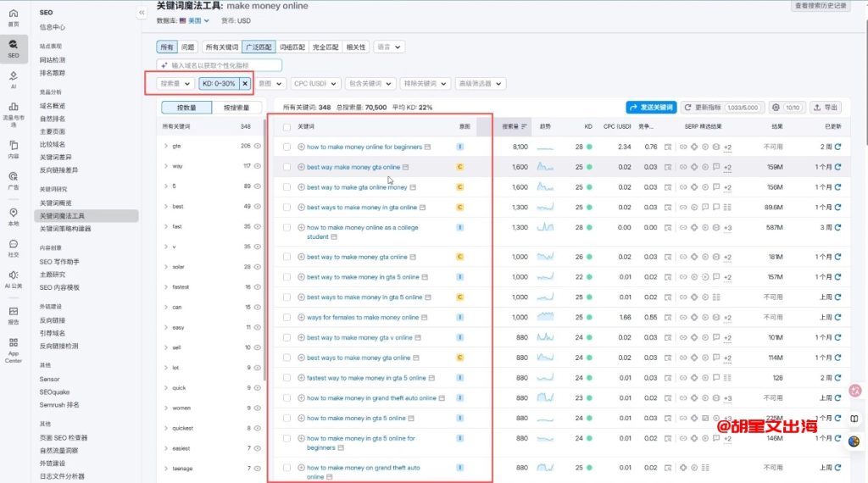
Task: Click the 流量和市场 traffic icon in rail
Action: (x=14, y=113)
